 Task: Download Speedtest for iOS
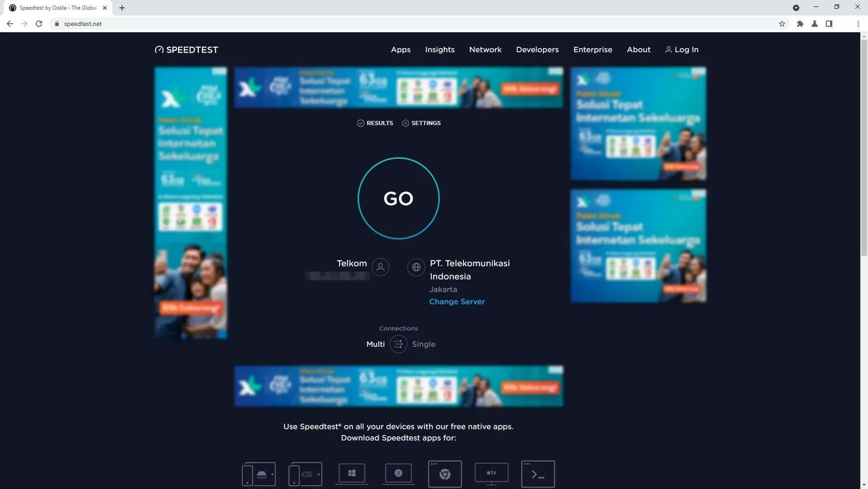(306, 474)
